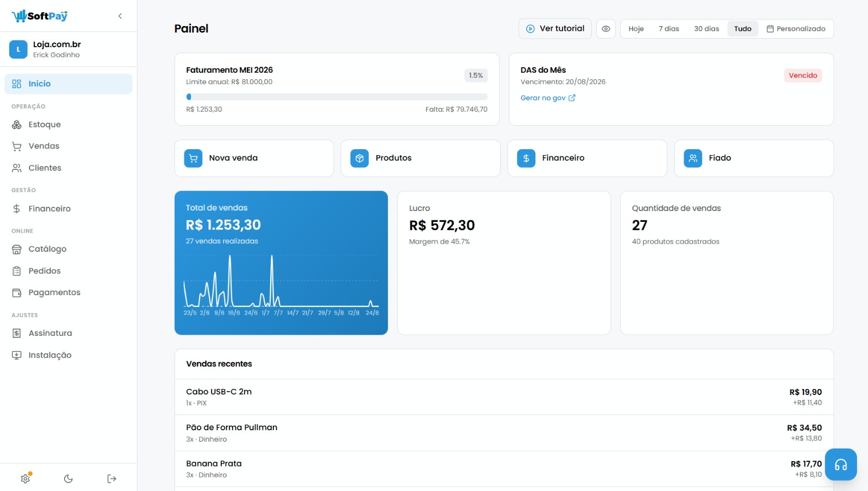Open Pagamentos in the sidebar
868x491 pixels.
point(68,292)
